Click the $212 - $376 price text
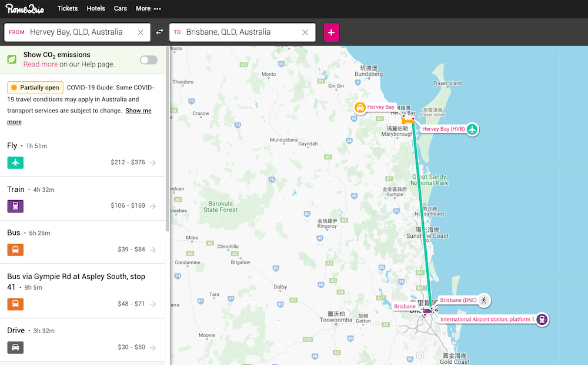Viewport: 588px width, 365px height. pyautogui.click(x=128, y=162)
